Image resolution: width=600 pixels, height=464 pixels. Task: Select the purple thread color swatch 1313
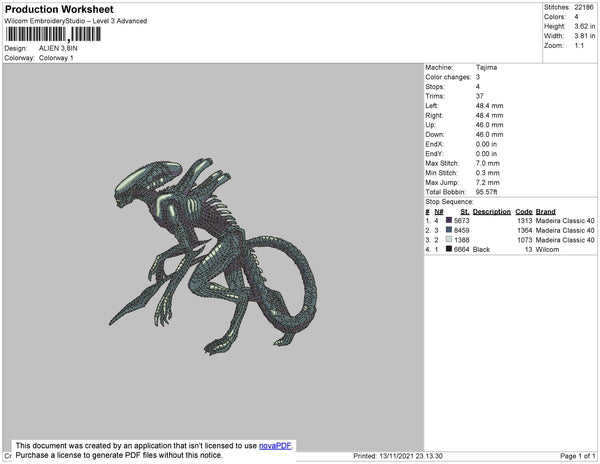449,220
